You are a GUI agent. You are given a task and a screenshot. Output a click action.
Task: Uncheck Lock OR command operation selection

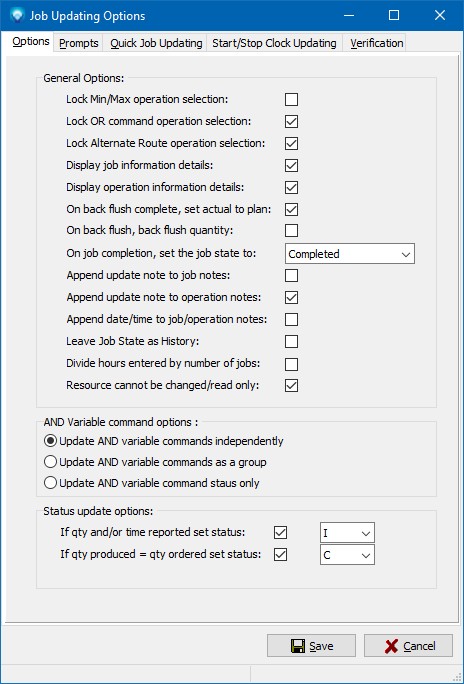point(291,121)
